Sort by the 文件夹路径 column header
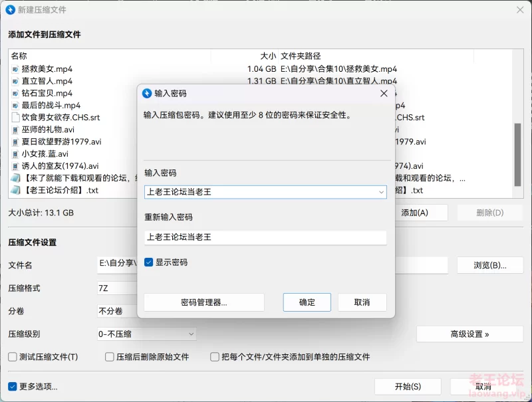The image size is (532, 402). tap(376, 56)
